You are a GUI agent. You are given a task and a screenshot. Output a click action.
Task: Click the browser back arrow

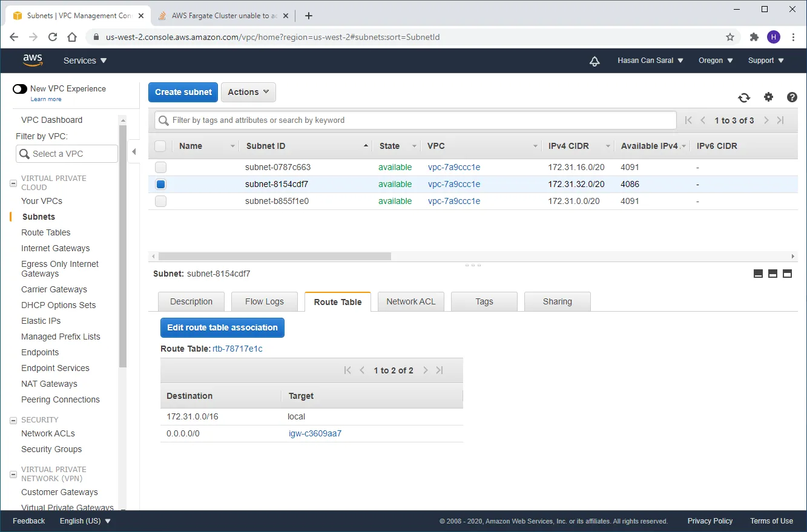pyautogui.click(x=14, y=37)
